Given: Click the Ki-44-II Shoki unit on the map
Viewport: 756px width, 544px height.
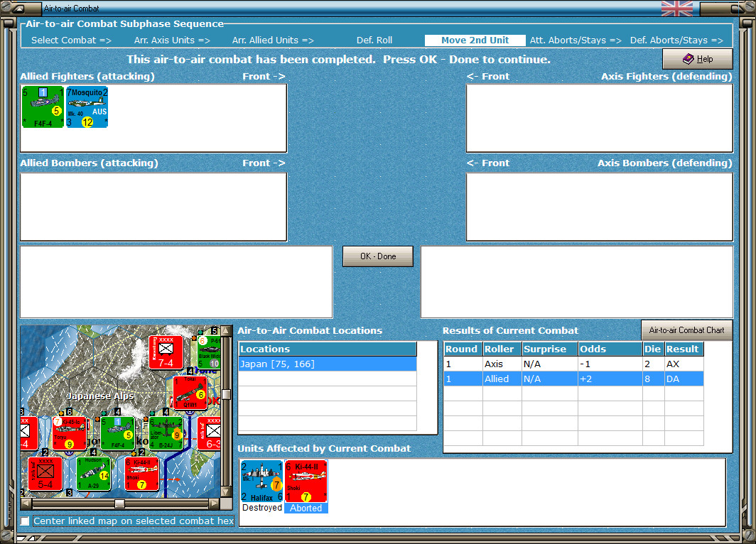Looking at the screenshot, I should (x=142, y=474).
